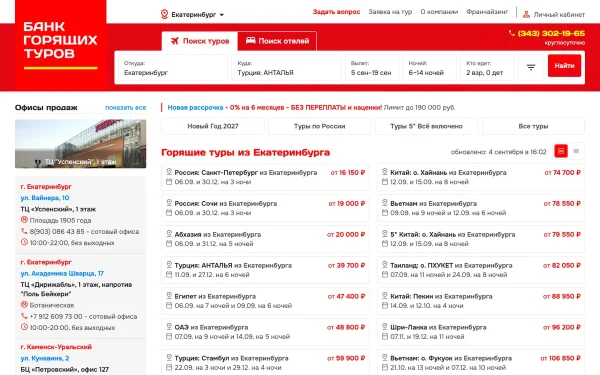Click the calendar icon on the ОАЭ card

169,337
